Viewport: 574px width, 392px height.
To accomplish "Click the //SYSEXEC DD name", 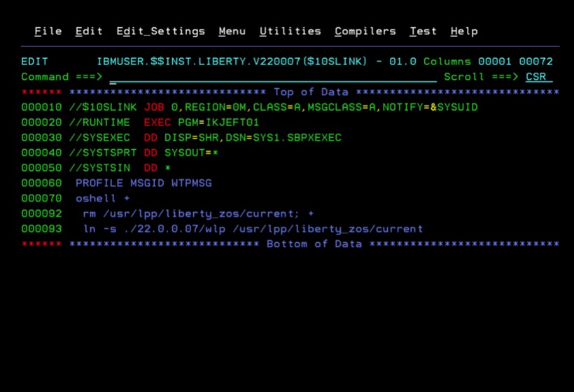I will point(99,138).
